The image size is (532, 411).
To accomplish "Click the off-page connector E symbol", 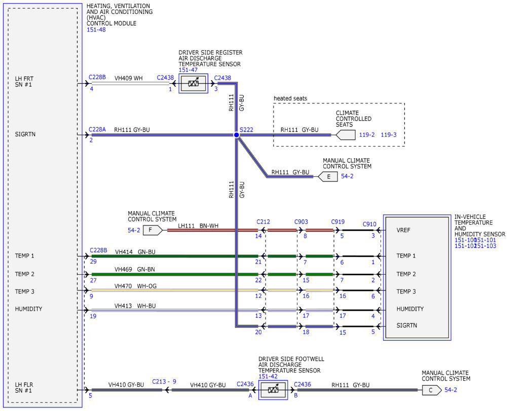I will tap(328, 176).
